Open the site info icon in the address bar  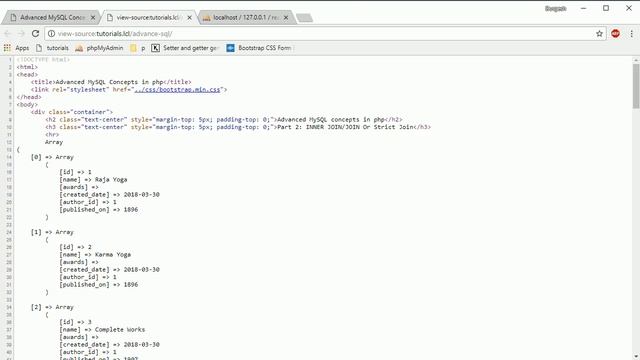pyautogui.click(x=51, y=33)
